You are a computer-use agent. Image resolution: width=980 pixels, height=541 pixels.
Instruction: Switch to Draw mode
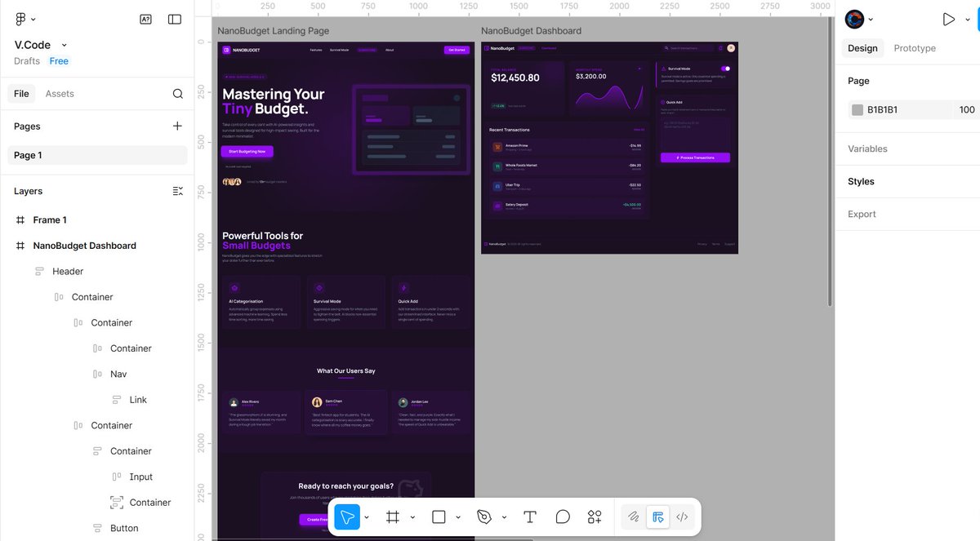tap(633, 517)
